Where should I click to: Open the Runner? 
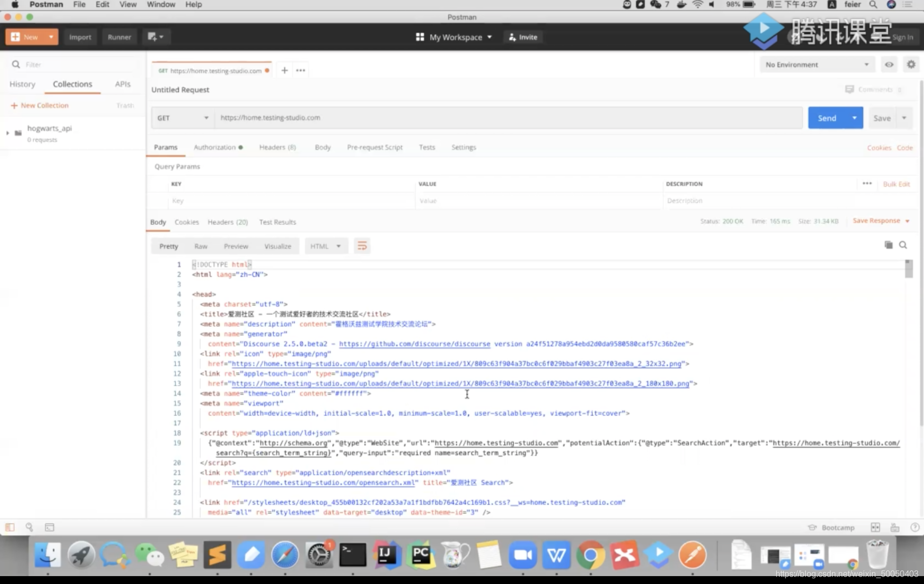coord(119,37)
